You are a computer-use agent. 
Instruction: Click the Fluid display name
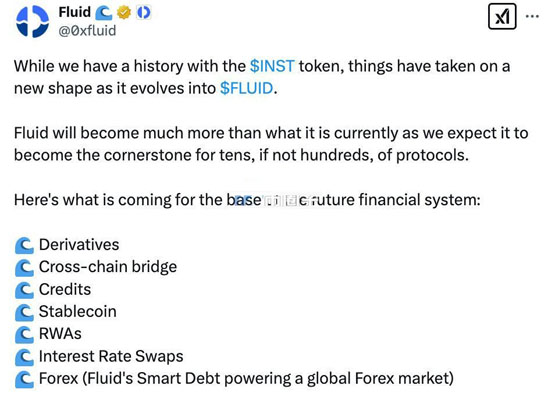tap(75, 12)
